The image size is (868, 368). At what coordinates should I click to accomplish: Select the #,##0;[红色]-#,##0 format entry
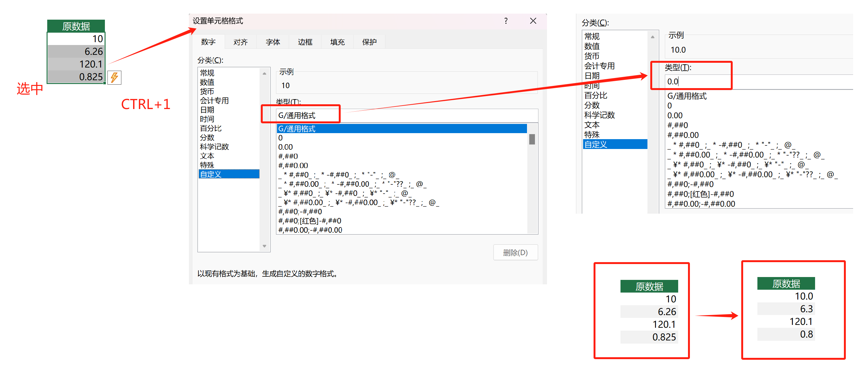pos(309,221)
